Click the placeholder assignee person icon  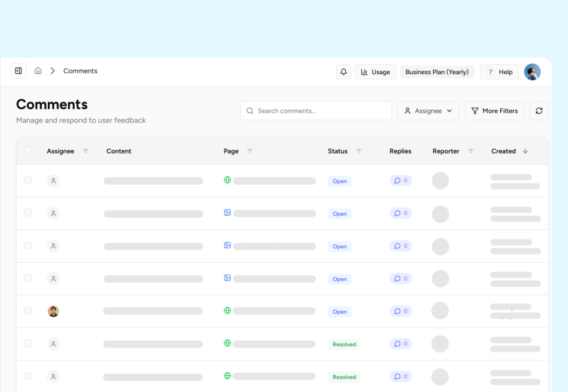(53, 180)
